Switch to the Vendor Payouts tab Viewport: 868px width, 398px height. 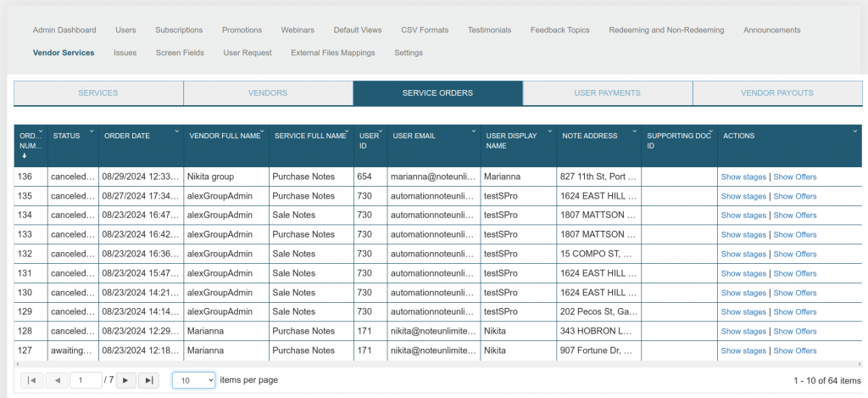(x=776, y=92)
